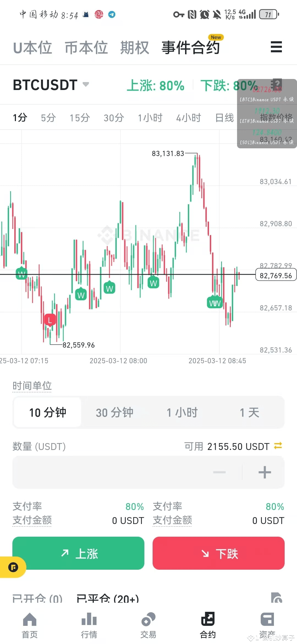297x644 pixels.
Task: Open the order records icon near 已平仓
Action: (276, 597)
